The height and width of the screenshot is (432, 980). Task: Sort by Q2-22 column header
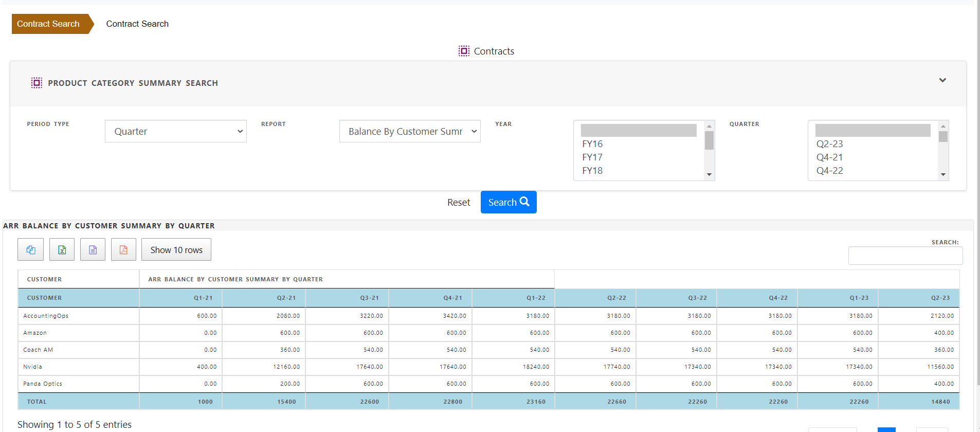pos(595,298)
